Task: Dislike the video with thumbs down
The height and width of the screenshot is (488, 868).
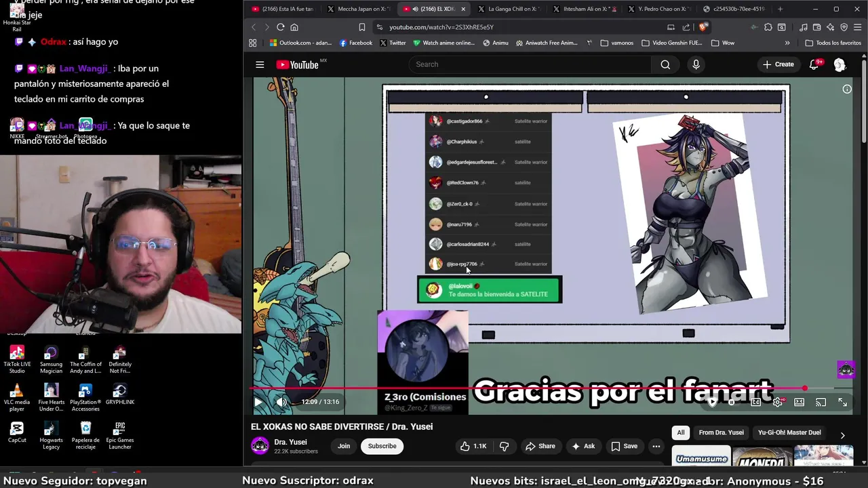Action: coord(504,446)
